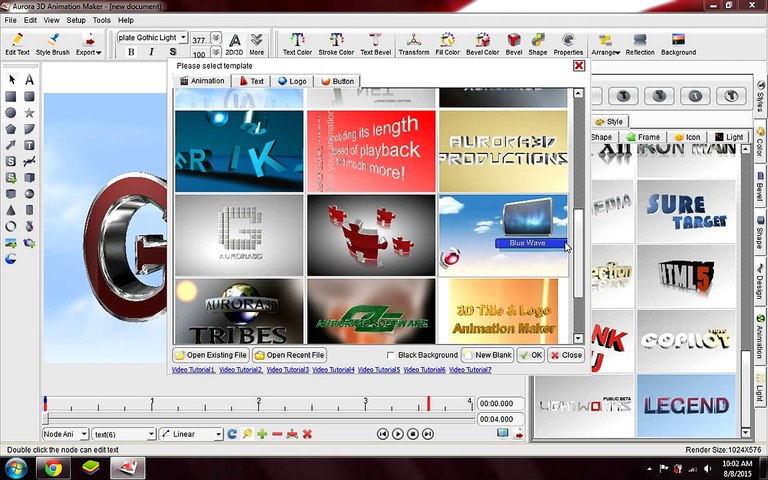This screenshot has width=768, height=480.
Task: Click the green add keyframe icon
Action: [262, 434]
